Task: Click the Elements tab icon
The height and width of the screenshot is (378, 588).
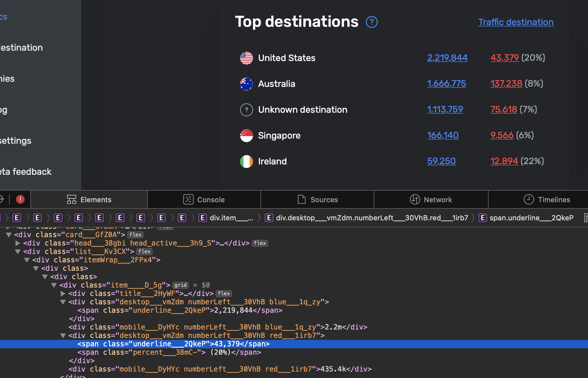Action: pyautogui.click(x=72, y=199)
